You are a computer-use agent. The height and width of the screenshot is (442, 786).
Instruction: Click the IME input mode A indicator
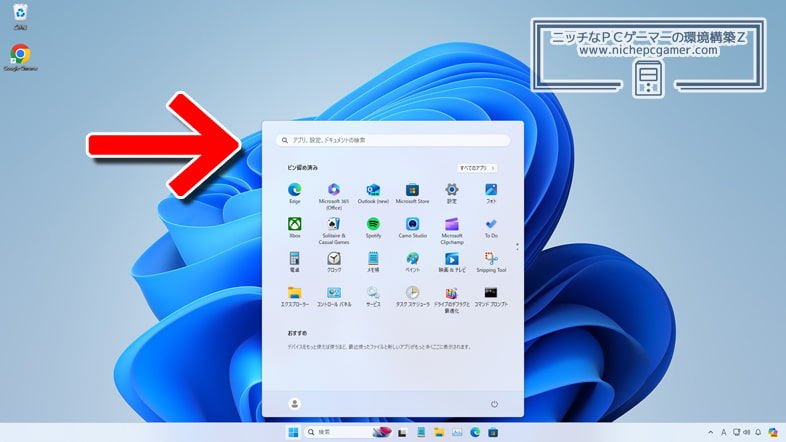point(723,432)
